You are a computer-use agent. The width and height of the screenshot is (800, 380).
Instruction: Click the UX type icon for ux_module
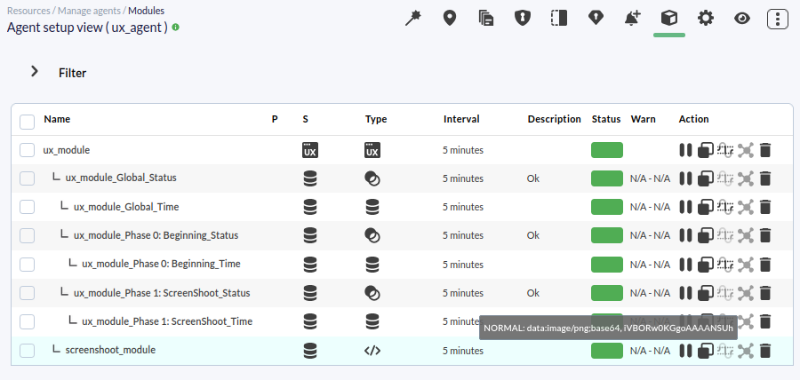pos(372,150)
